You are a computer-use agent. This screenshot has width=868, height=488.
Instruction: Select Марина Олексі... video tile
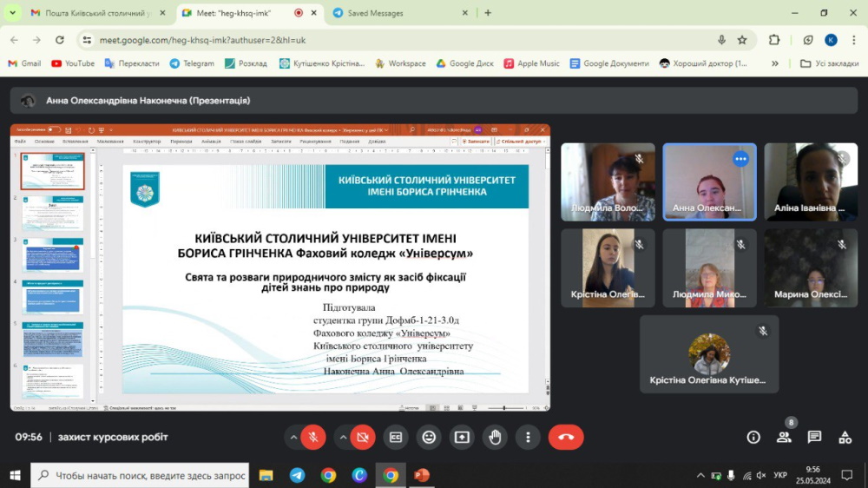point(811,268)
